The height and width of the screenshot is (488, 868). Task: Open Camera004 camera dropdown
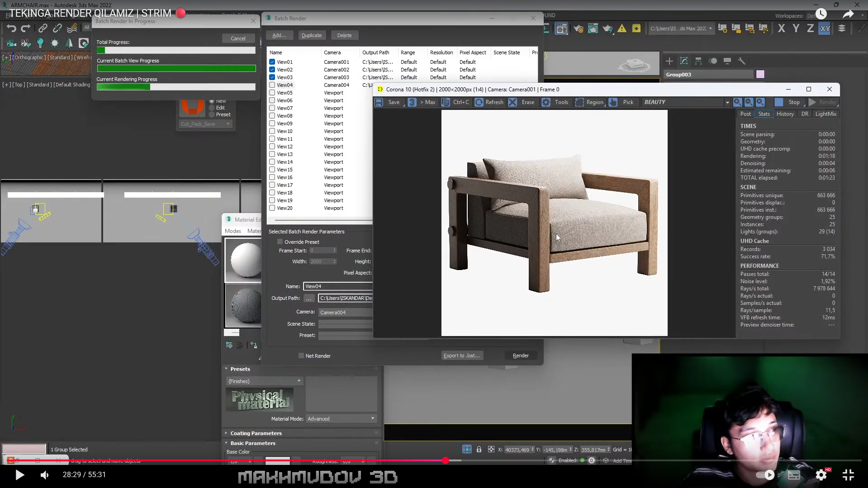[346, 313]
